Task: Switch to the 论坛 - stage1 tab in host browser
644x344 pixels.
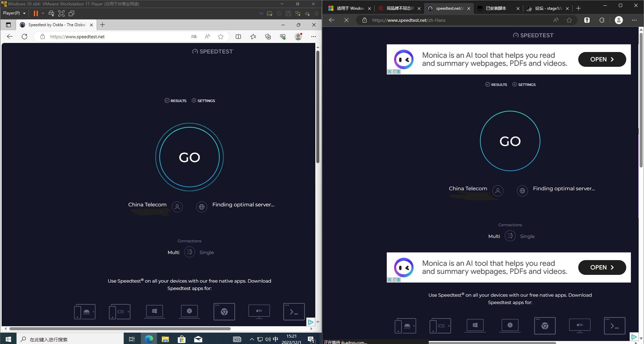Action: (x=547, y=8)
